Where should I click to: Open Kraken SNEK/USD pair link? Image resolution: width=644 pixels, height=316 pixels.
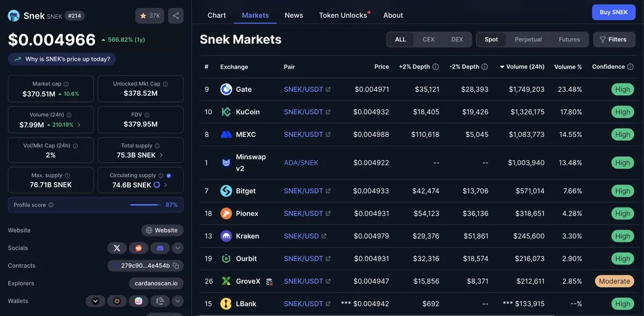[x=305, y=236]
